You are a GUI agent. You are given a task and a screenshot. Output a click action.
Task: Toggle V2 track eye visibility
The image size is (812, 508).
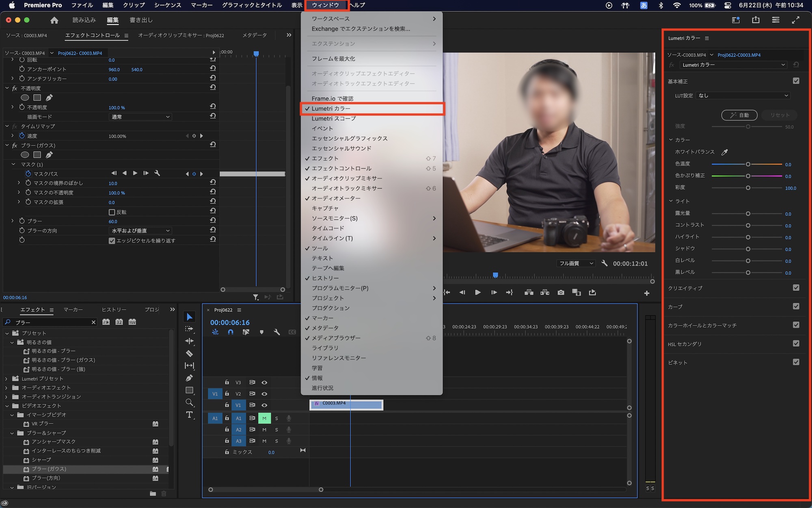point(264,394)
